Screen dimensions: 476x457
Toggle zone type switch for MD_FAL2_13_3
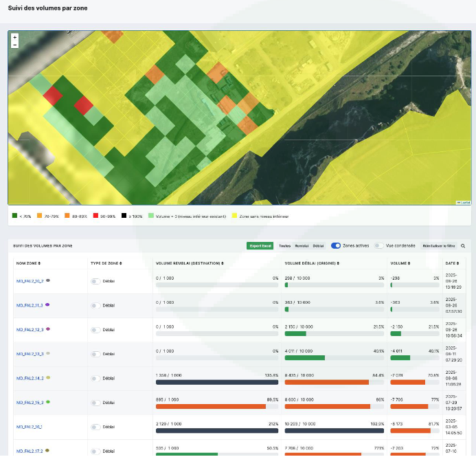(95, 355)
